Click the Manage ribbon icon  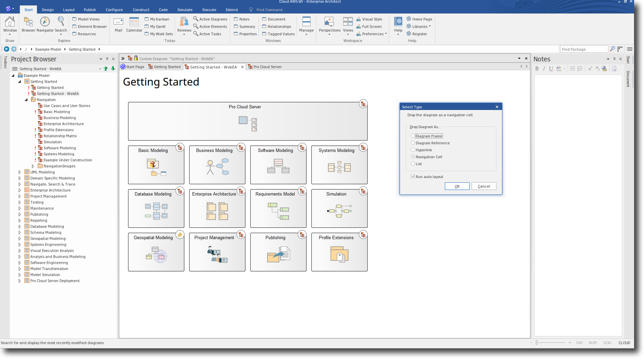click(x=306, y=22)
